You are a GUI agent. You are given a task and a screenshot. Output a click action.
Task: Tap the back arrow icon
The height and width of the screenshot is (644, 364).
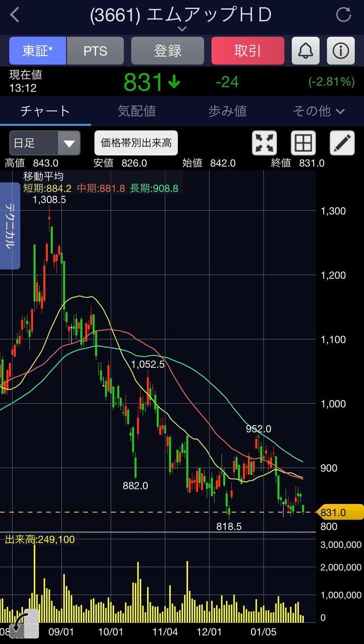(15, 15)
